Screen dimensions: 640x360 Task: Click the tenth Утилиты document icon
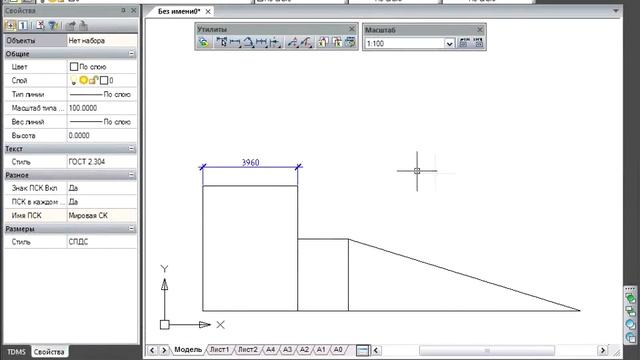[337, 42]
